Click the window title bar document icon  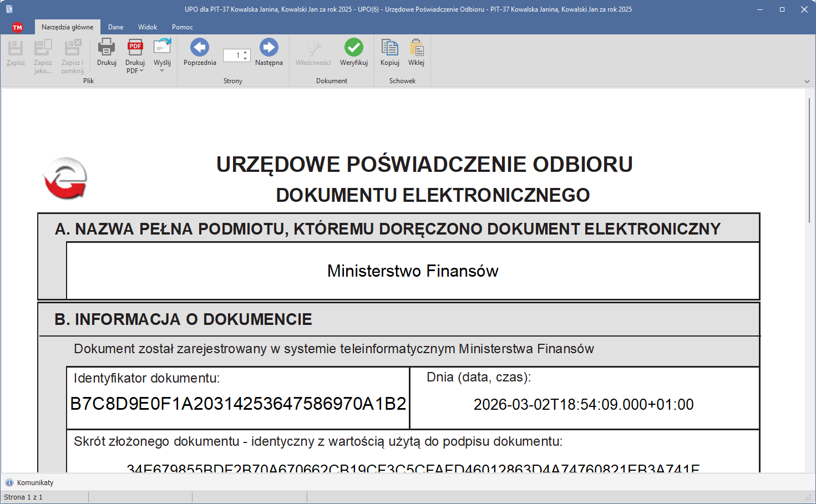[x=9, y=9]
